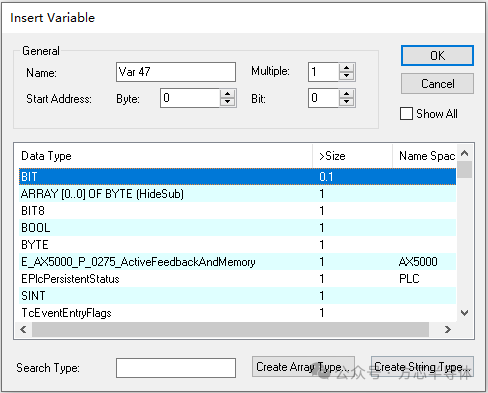Click the vertical scrollbar thumb

[x=465, y=169]
